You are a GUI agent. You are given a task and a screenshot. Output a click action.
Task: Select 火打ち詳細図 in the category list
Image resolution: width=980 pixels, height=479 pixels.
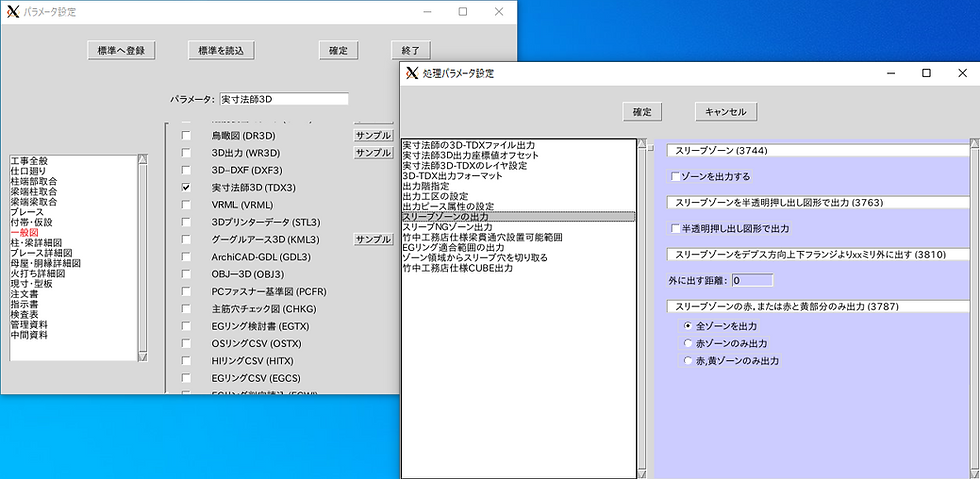click(x=38, y=273)
